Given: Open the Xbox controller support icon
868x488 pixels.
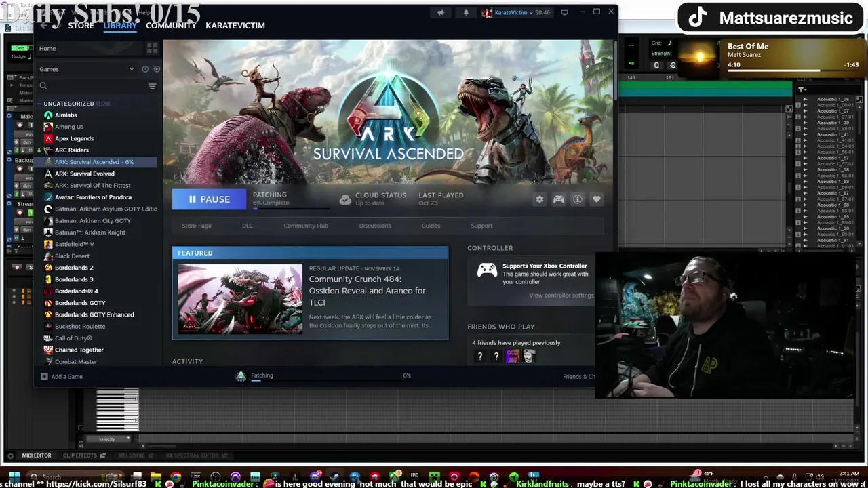Looking at the screenshot, I should 487,270.
